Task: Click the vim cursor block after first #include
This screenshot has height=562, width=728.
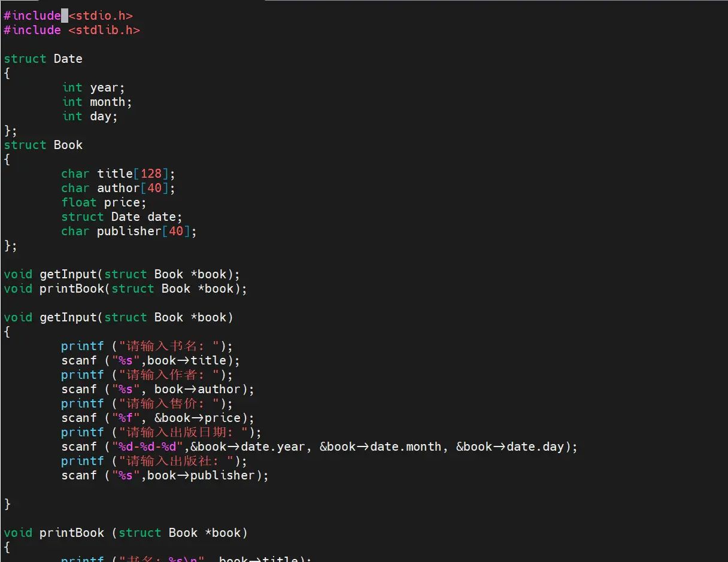Action: (x=65, y=16)
